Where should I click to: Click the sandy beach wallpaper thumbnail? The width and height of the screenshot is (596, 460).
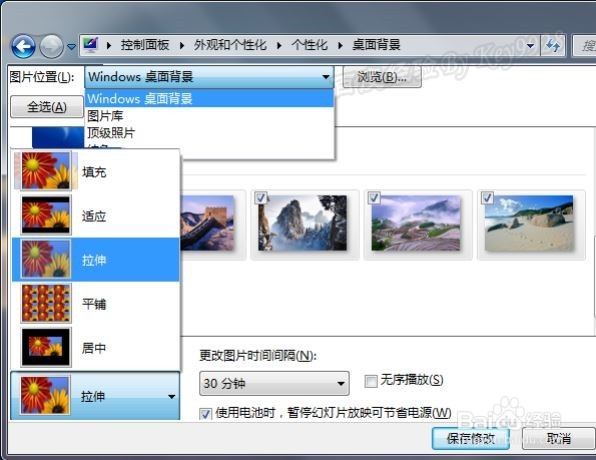[529, 224]
